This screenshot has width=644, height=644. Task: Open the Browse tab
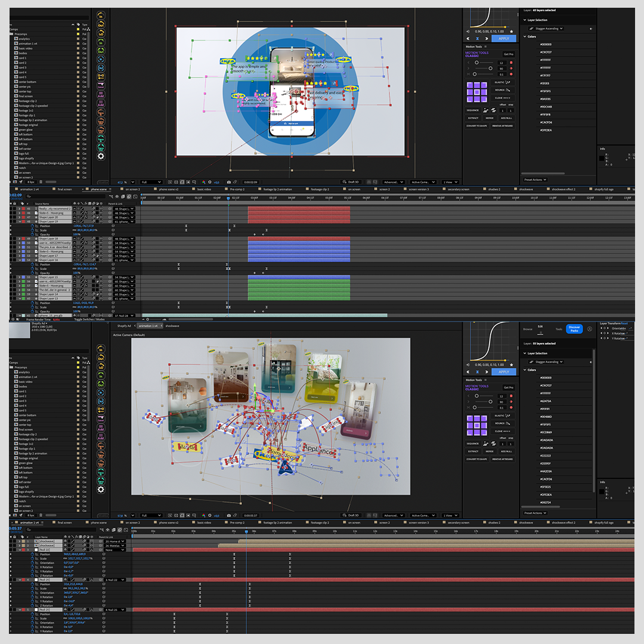click(528, 329)
